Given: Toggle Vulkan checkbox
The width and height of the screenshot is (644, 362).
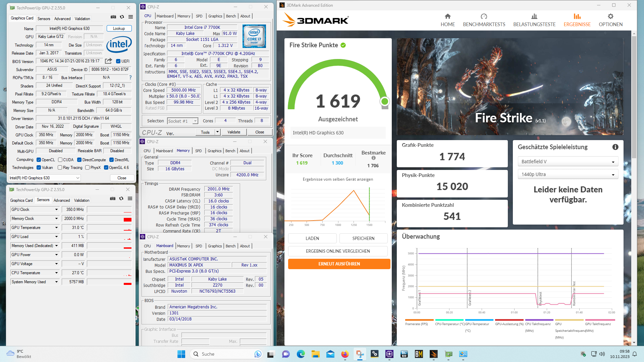Looking at the screenshot, I should tap(39, 168).
